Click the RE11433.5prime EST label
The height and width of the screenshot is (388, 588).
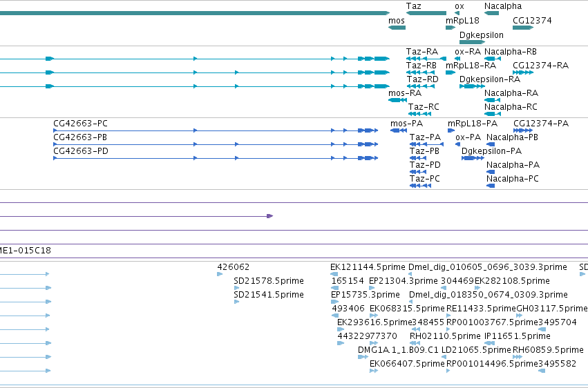click(481, 309)
